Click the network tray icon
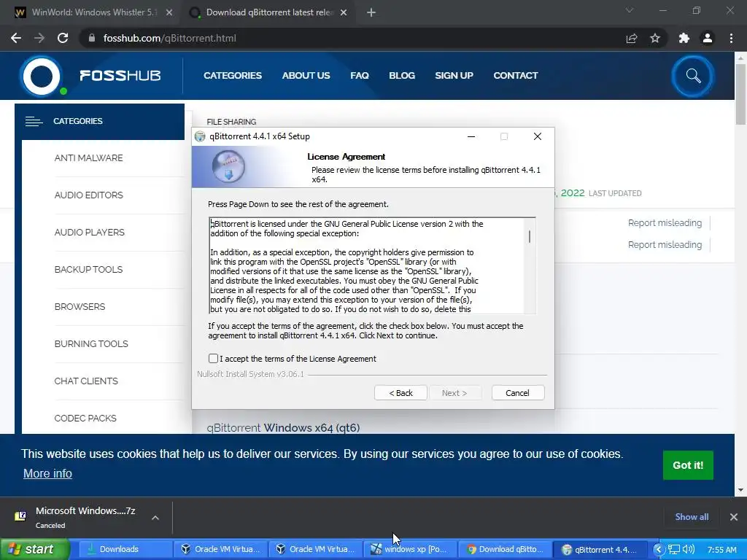This screenshot has width=747, height=560. (x=673, y=550)
